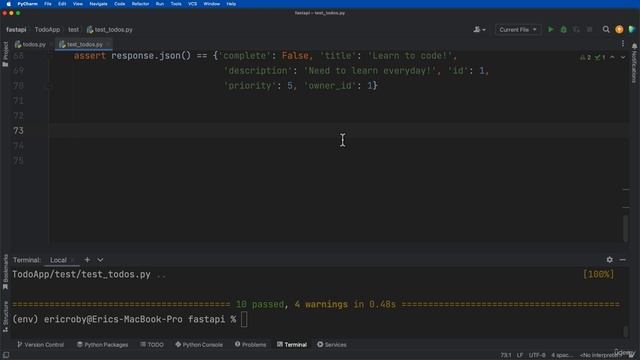
Task: Open the Tools menu
Action: click(176, 4)
